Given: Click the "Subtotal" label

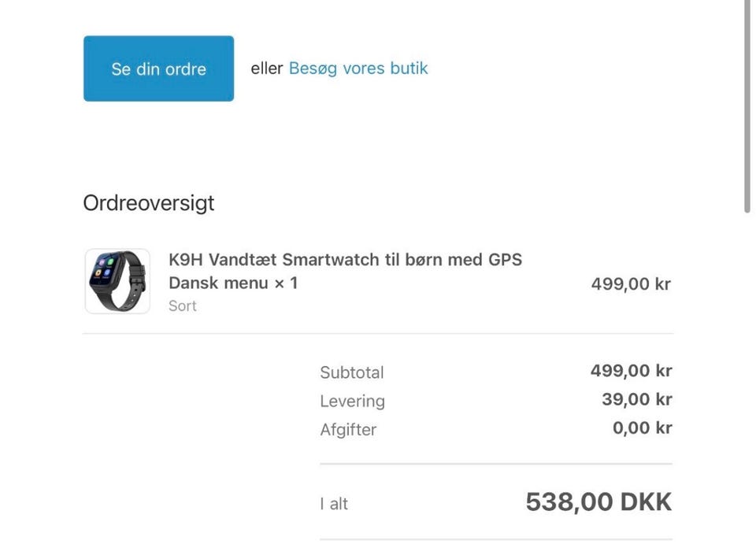Looking at the screenshot, I should pos(351,372).
